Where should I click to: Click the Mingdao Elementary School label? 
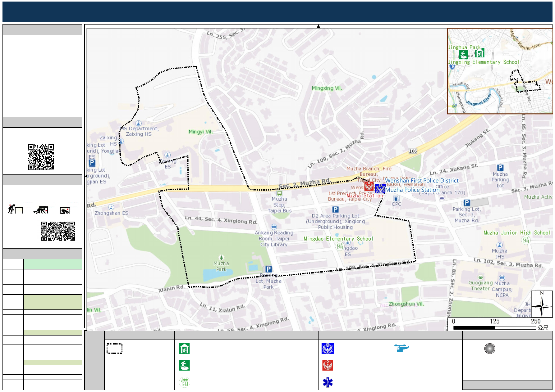338,239
